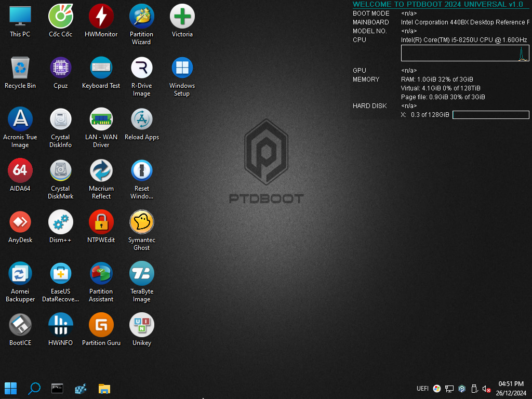Select the Victoria green plus icon
Image resolution: width=532 pixels, height=399 pixels.
click(182, 21)
